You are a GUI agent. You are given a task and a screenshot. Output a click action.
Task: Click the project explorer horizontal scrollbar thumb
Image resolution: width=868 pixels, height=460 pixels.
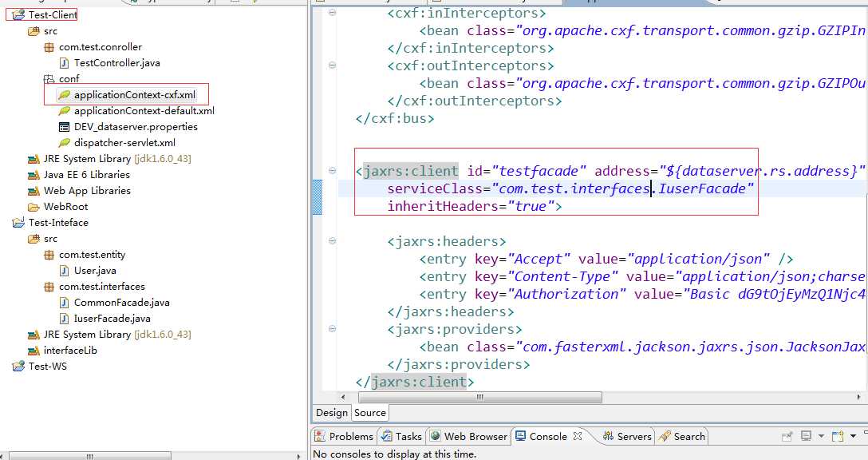(89, 456)
